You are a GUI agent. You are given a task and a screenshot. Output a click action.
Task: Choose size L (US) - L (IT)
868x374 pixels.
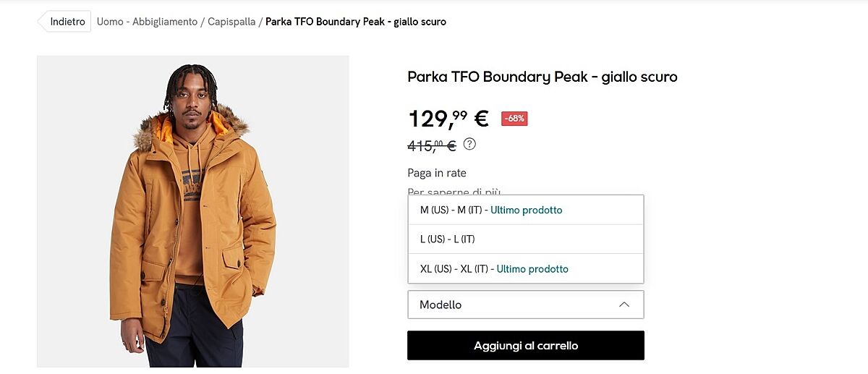pyautogui.click(x=447, y=239)
